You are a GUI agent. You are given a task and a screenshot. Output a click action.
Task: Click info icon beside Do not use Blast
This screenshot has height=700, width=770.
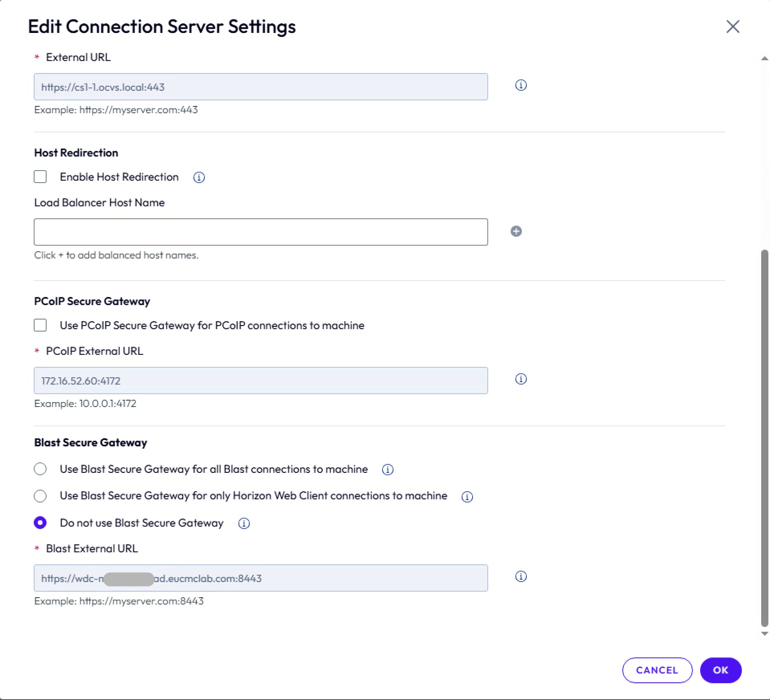[x=244, y=523]
